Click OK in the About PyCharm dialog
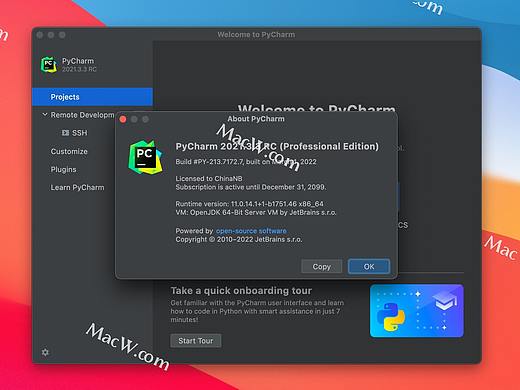520x390 pixels. 369,267
